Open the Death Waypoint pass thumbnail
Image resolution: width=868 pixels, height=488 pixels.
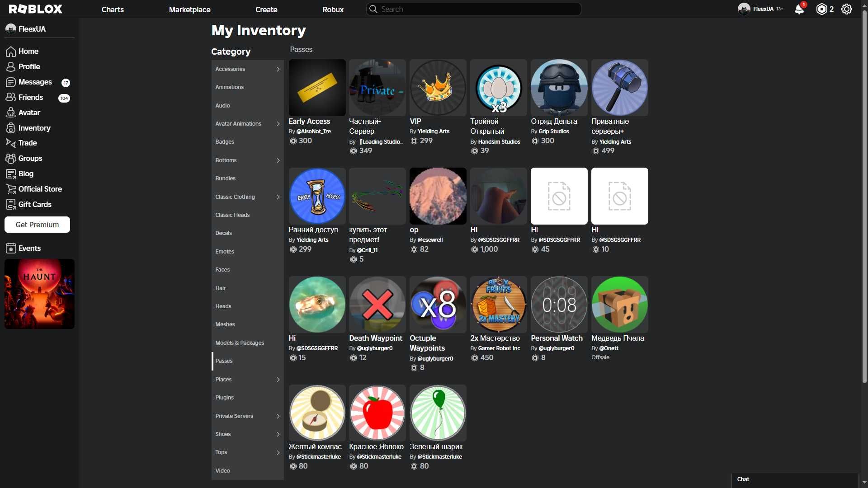pyautogui.click(x=377, y=305)
